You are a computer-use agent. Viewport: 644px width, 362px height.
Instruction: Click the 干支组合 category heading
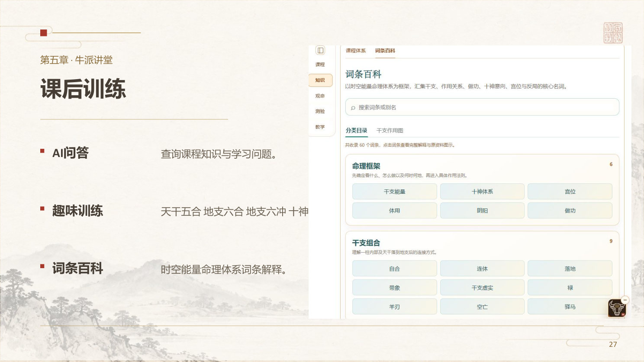click(366, 243)
